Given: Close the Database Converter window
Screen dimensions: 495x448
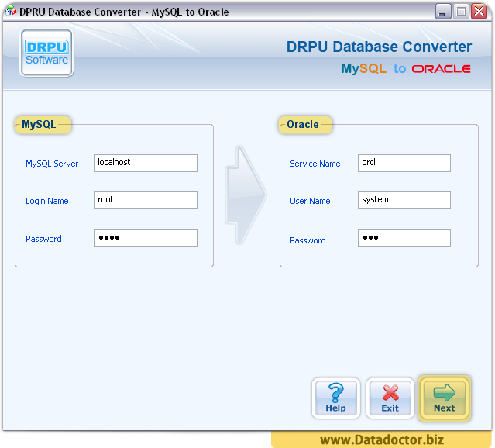Looking at the screenshot, I should 480,12.
